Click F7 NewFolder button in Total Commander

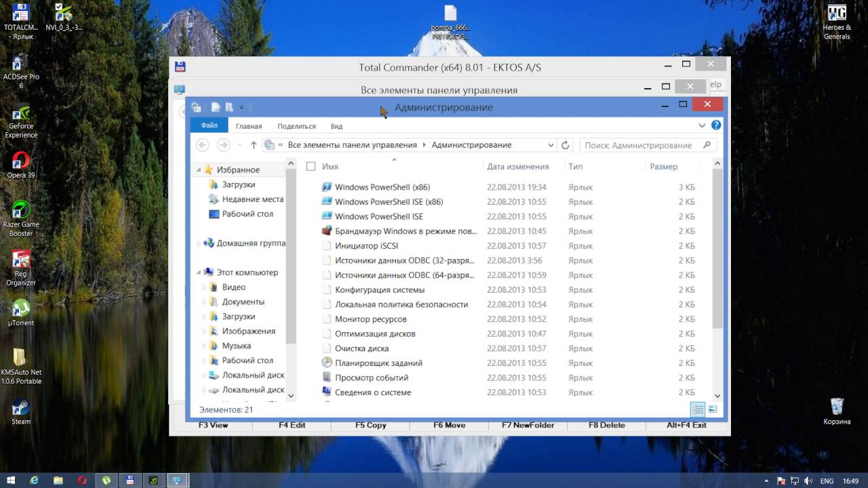point(528,425)
